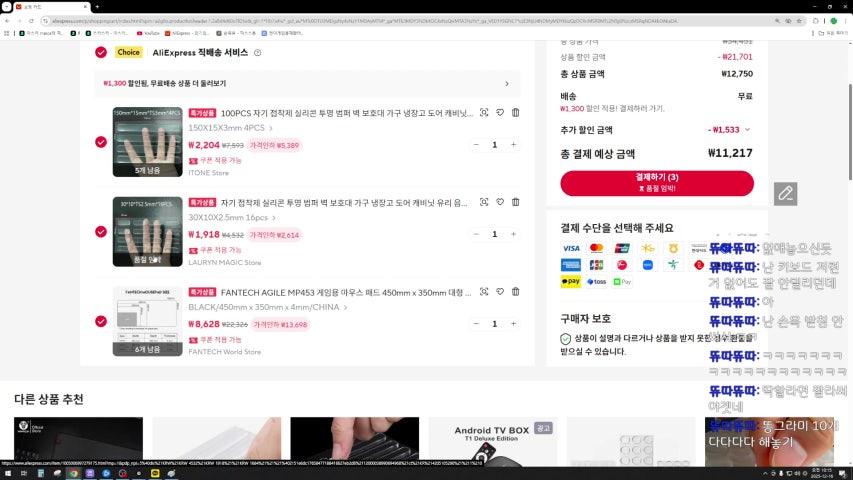Select Kakao Pay payment icon
853x480 pixels.
click(x=571, y=281)
